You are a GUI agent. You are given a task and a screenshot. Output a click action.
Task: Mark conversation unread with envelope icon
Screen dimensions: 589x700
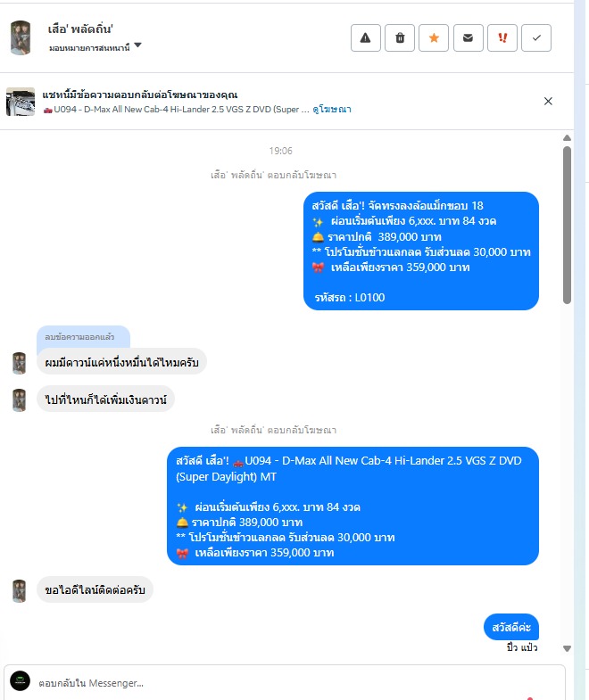click(468, 38)
